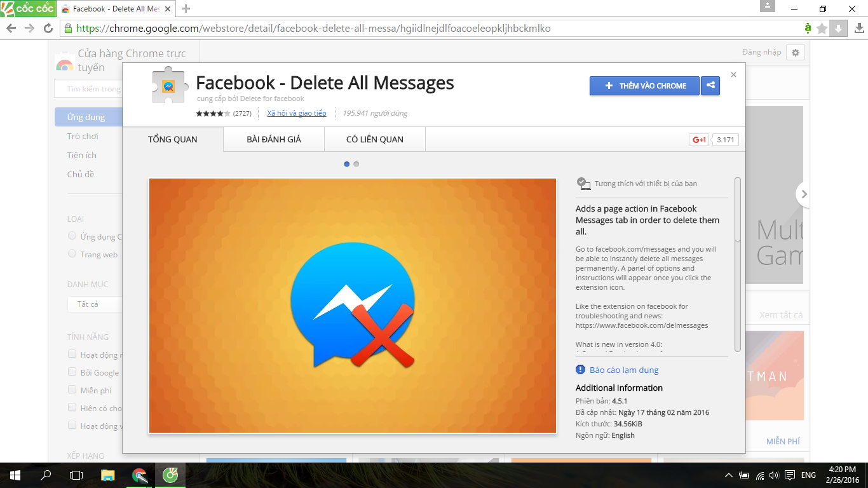Click the Facebook - Delete All Messages browser tab

117,9
